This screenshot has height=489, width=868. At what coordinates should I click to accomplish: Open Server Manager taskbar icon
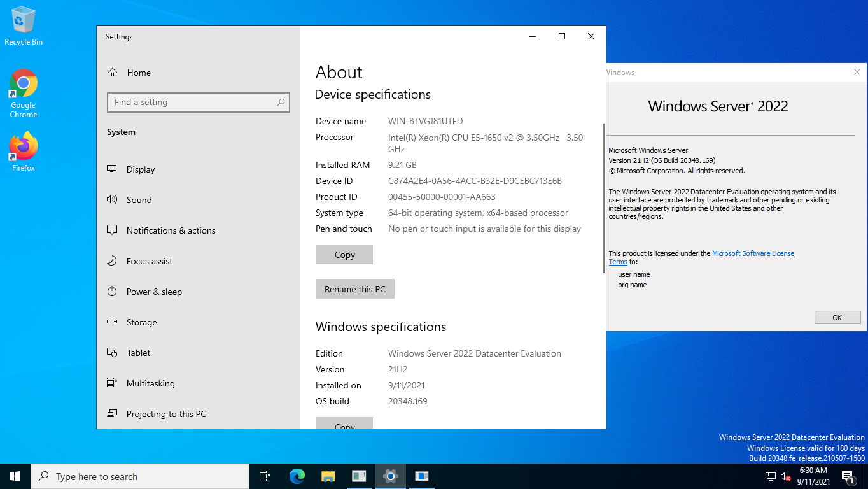tap(359, 476)
